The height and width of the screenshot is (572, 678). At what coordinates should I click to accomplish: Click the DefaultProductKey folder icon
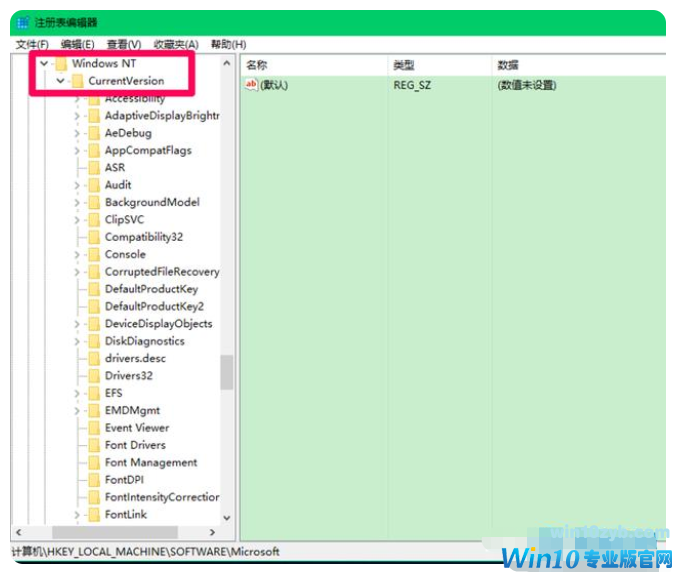pyautogui.click(x=94, y=289)
